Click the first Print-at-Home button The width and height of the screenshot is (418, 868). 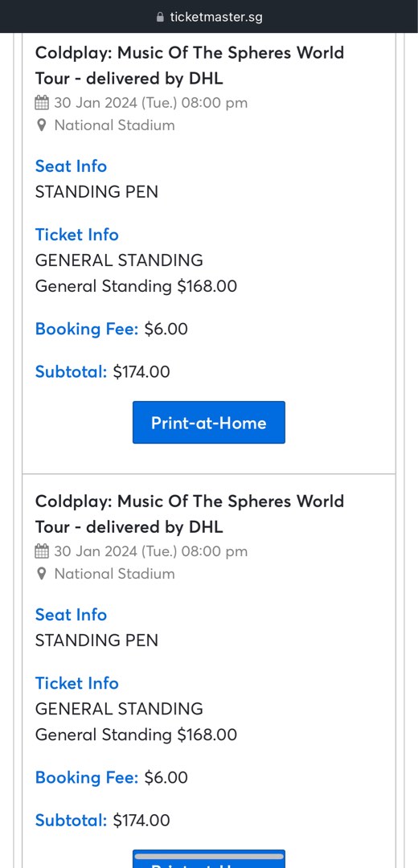point(209,423)
